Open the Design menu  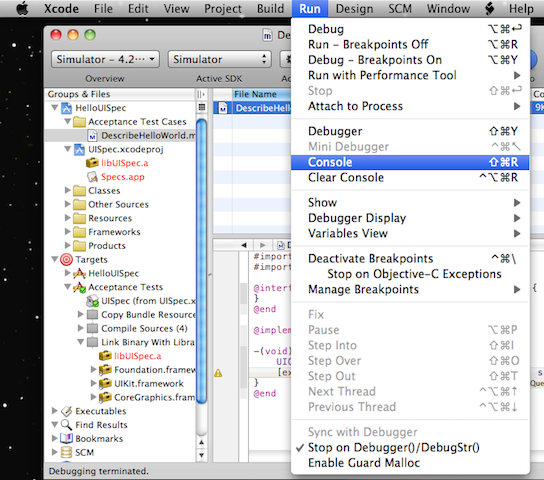[354, 8]
